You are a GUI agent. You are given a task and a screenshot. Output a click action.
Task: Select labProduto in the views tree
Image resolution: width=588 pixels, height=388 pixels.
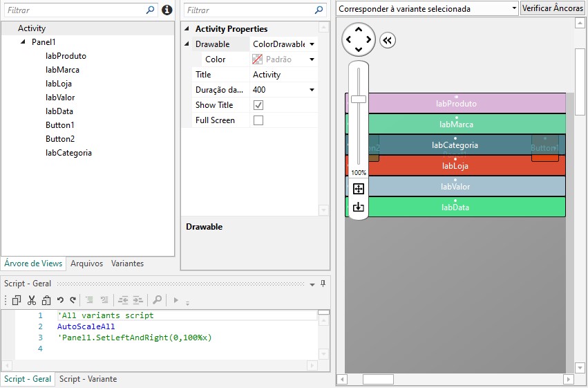click(x=66, y=56)
